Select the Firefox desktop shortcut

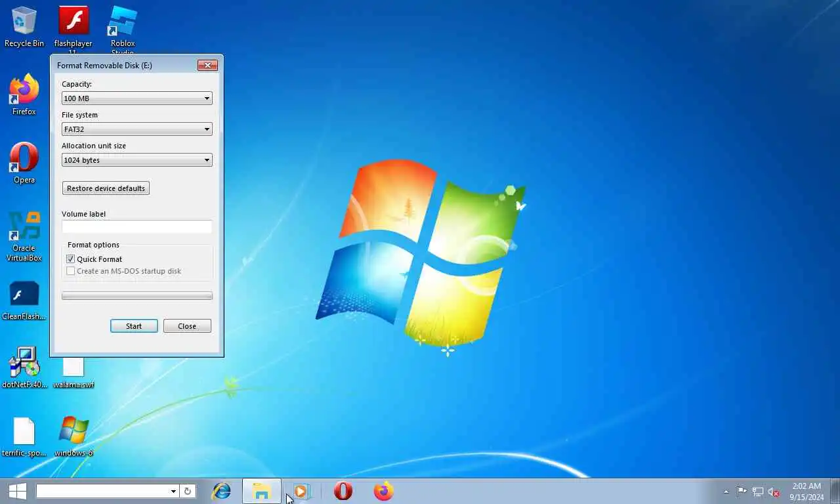click(x=24, y=95)
